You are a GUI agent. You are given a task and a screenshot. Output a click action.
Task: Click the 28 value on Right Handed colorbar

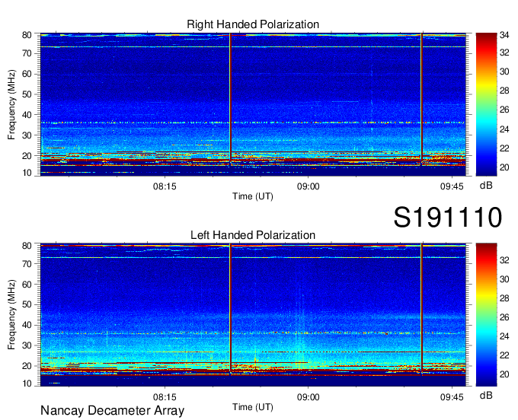click(504, 91)
